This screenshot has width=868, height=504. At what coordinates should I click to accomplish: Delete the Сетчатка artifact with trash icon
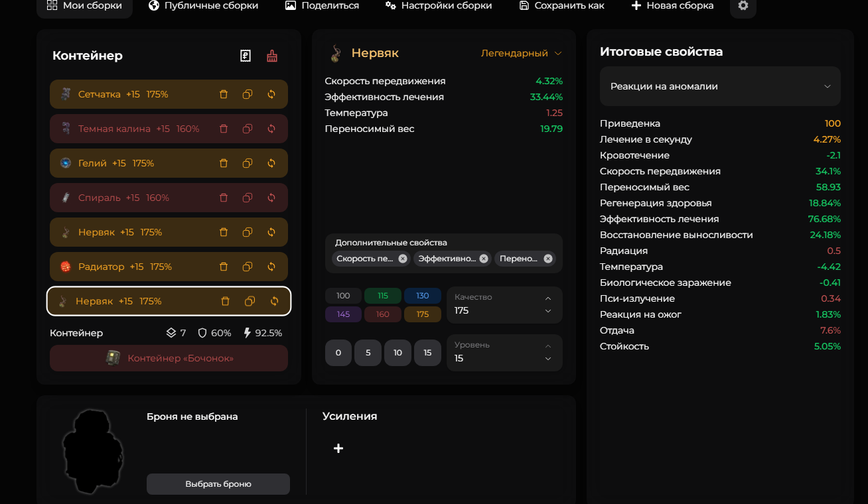click(x=224, y=94)
